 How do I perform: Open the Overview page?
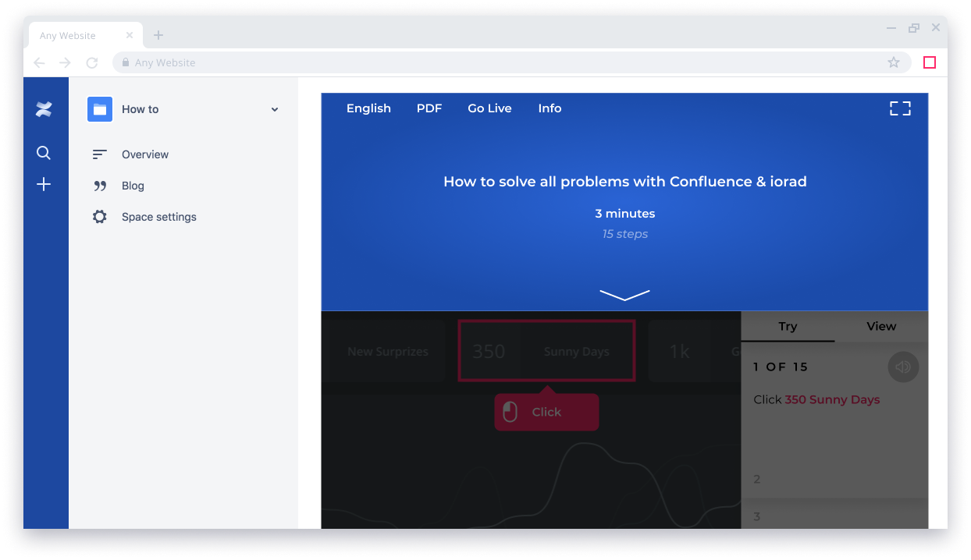pyautogui.click(x=145, y=154)
